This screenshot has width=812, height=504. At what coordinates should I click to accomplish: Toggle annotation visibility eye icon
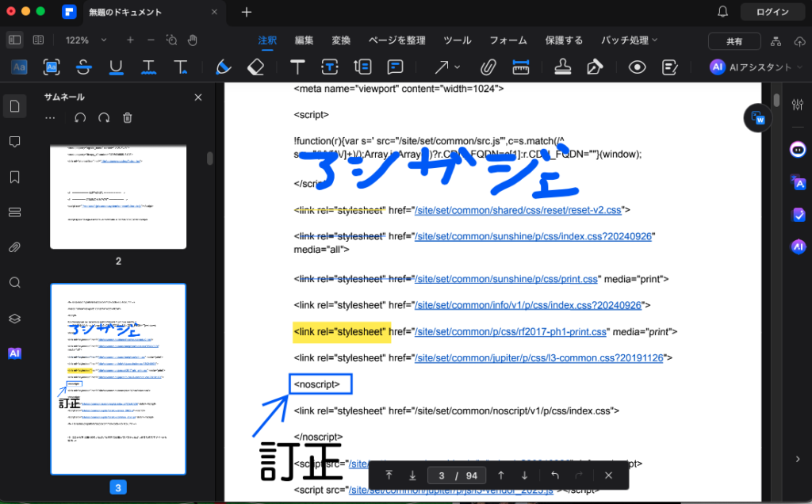637,67
